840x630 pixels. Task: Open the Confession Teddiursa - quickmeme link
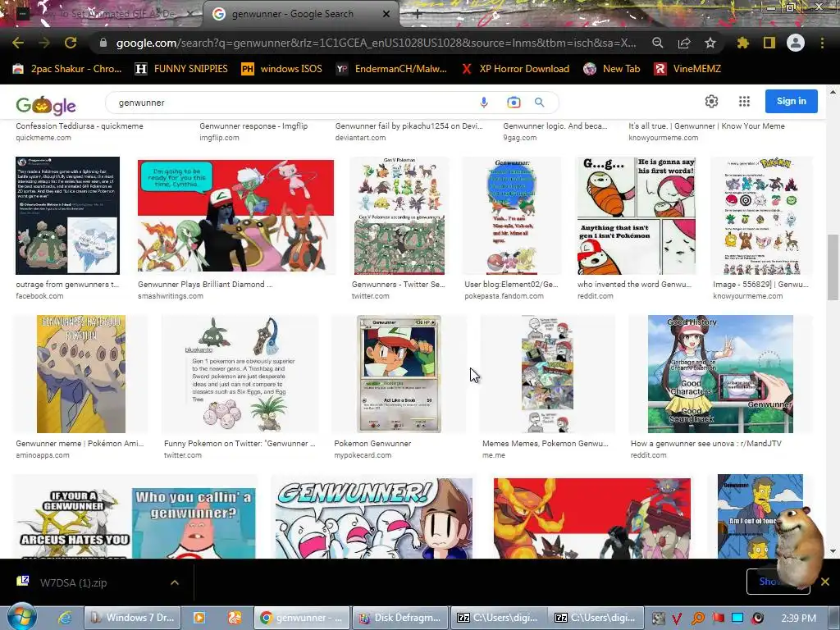(80, 126)
